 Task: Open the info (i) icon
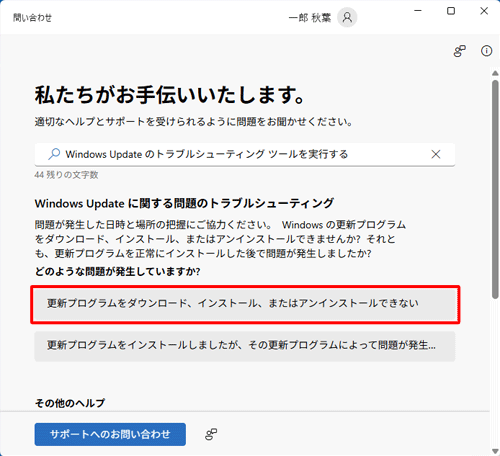pos(486,51)
